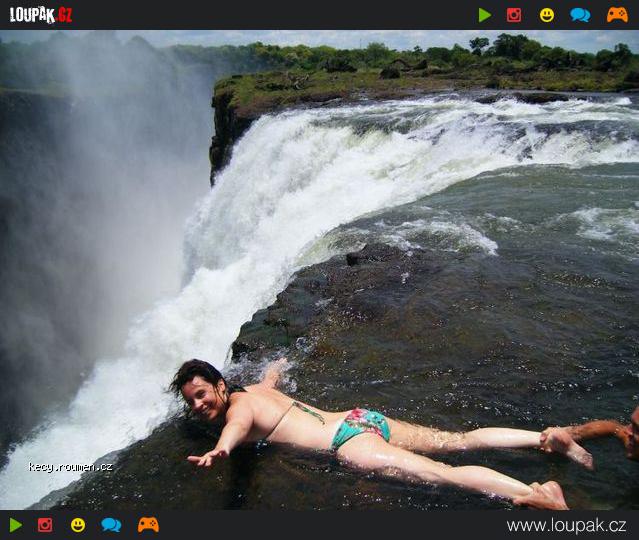Click the LOUPAK.CZ logo in header
This screenshot has width=639, height=540.
(x=41, y=15)
